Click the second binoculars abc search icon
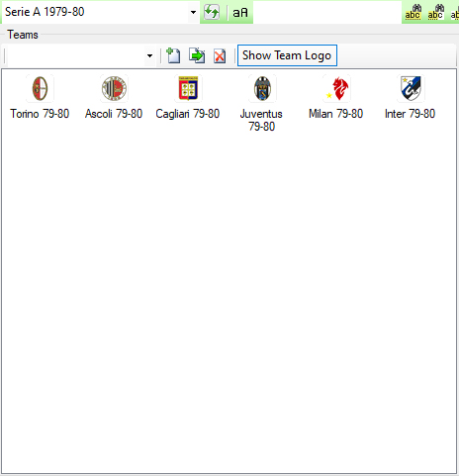 coord(435,12)
